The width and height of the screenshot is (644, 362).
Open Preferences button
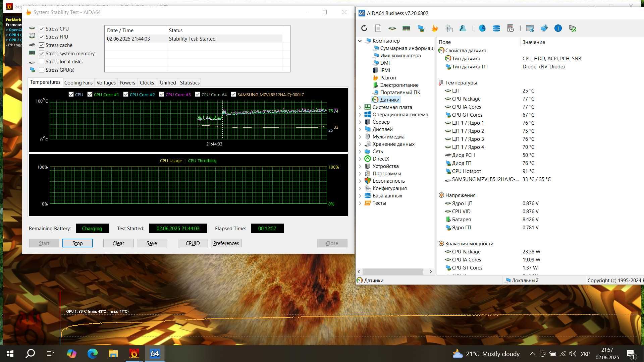(226, 243)
